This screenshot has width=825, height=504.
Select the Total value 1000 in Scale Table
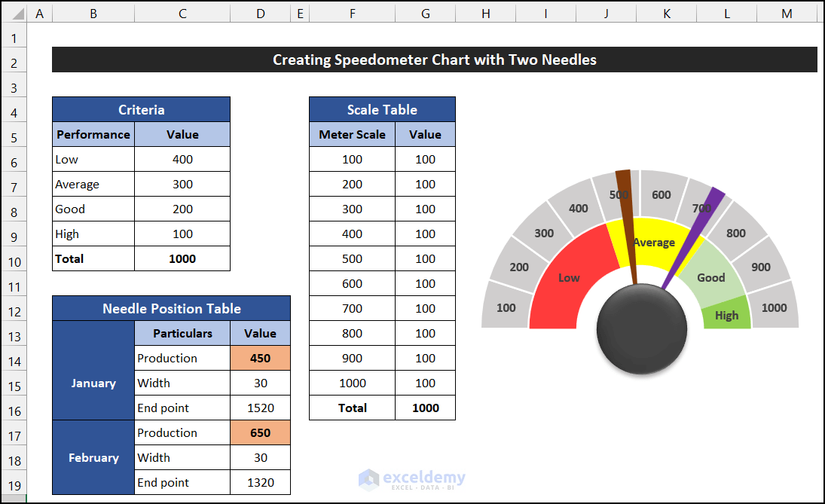[425, 408]
